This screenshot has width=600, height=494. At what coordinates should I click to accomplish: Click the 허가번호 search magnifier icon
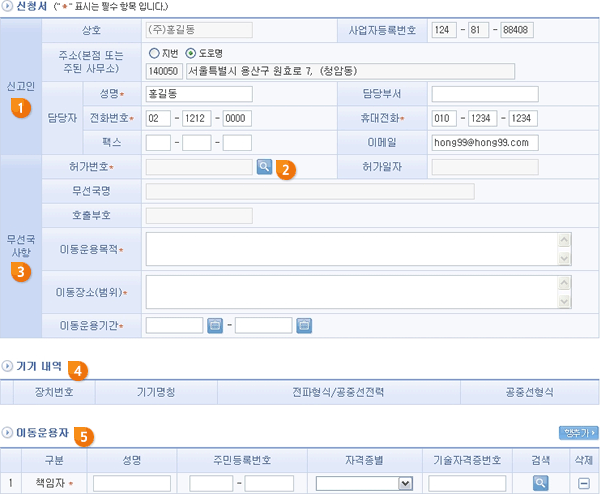pos(263,166)
